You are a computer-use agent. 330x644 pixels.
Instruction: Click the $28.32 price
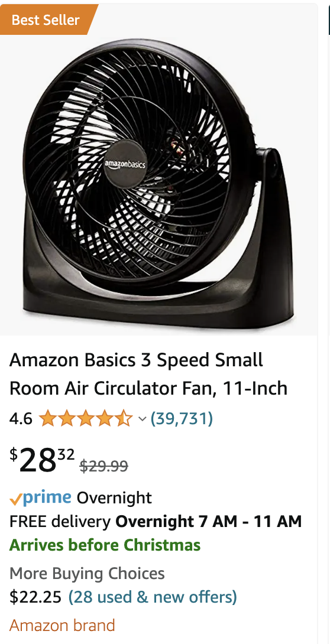point(43,460)
